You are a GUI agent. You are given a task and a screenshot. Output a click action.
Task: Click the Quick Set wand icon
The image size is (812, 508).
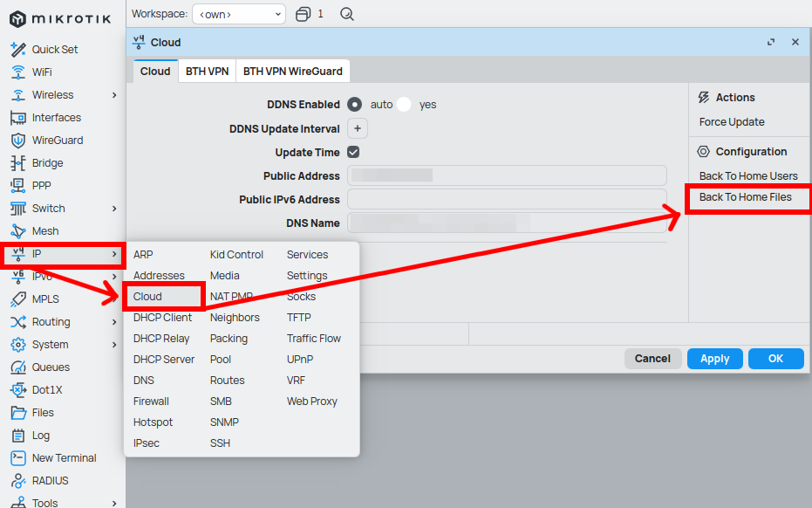tap(18, 50)
